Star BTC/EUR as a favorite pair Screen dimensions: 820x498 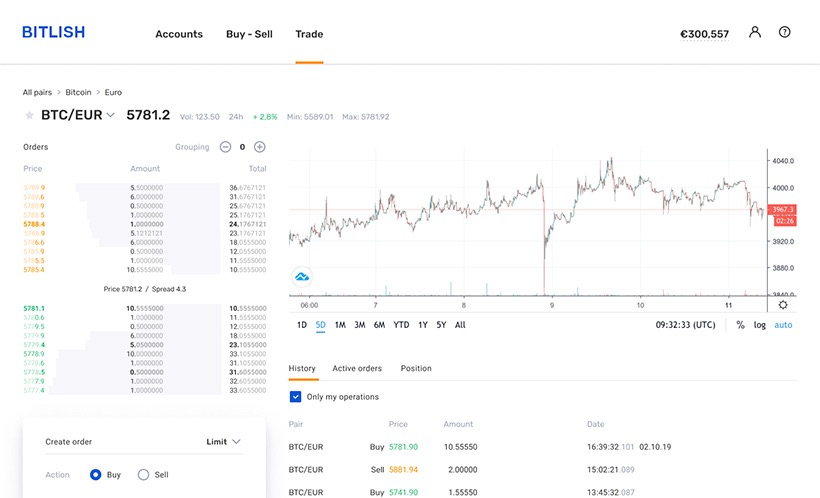pyautogui.click(x=29, y=116)
